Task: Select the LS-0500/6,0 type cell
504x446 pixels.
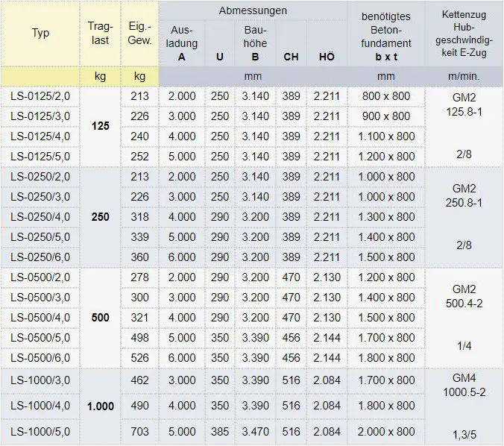Action: point(41,357)
